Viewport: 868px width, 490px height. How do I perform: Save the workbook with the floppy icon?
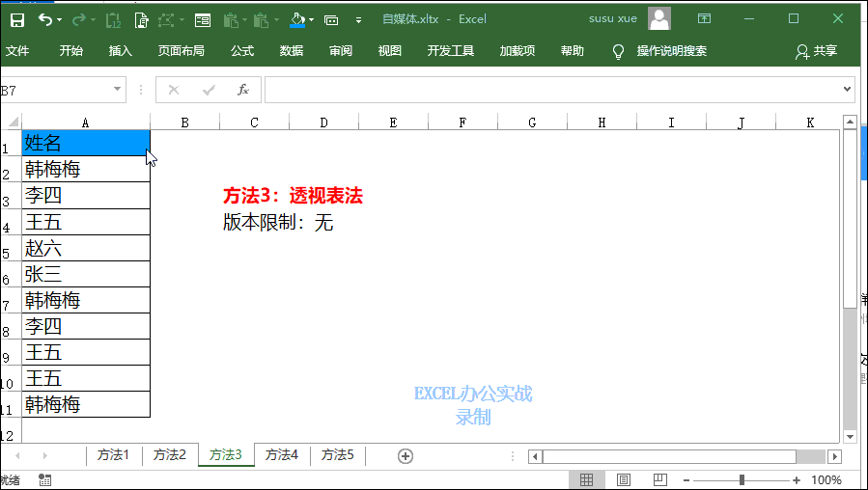tap(17, 20)
